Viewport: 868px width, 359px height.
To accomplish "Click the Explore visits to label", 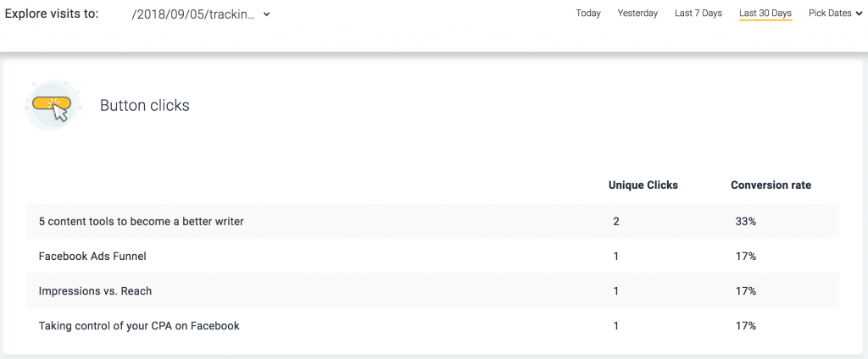I will [52, 14].
